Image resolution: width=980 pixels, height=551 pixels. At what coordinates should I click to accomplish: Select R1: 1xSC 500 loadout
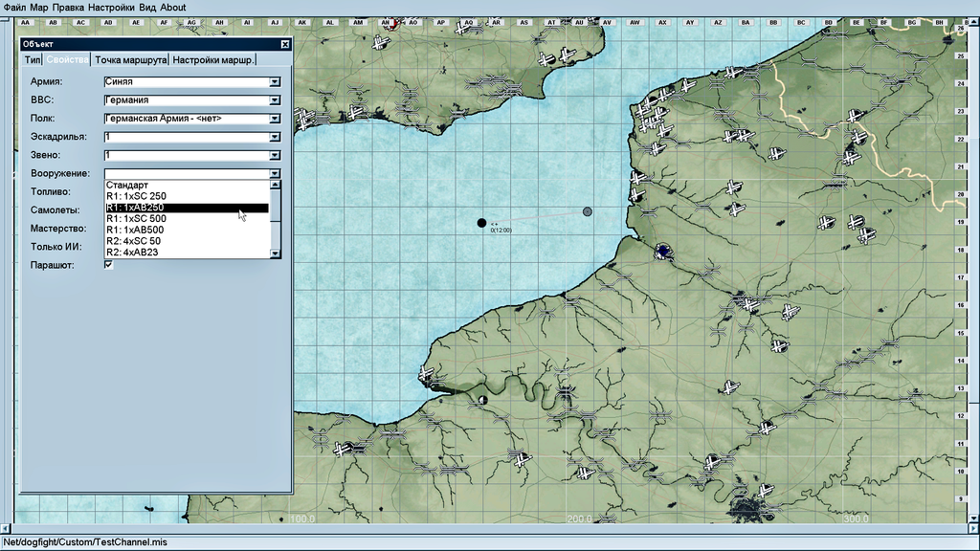click(x=187, y=219)
